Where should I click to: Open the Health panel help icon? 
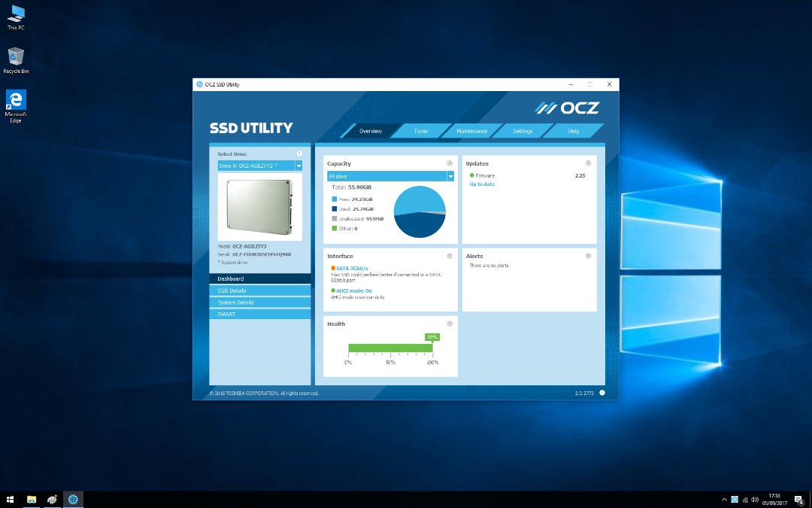pos(450,324)
